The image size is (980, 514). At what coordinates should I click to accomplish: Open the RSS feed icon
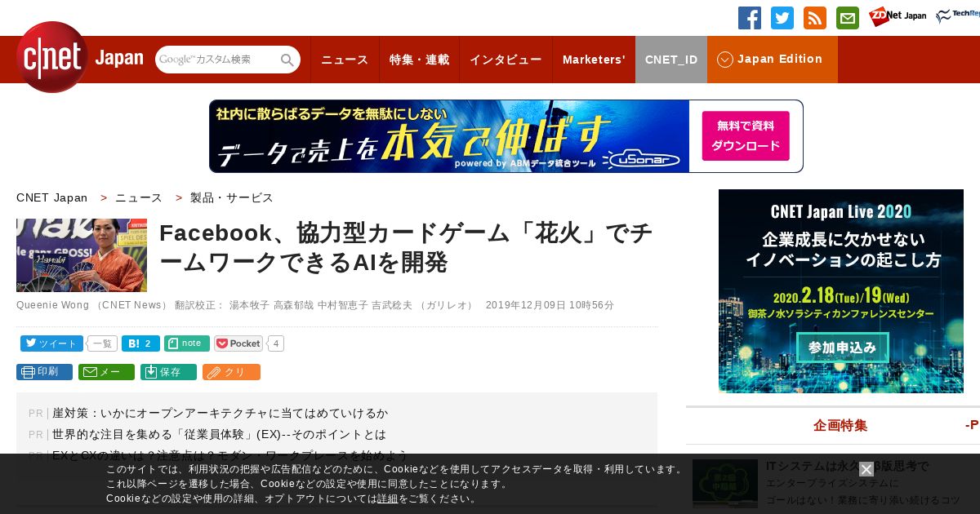pyautogui.click(x=815, y=18)
